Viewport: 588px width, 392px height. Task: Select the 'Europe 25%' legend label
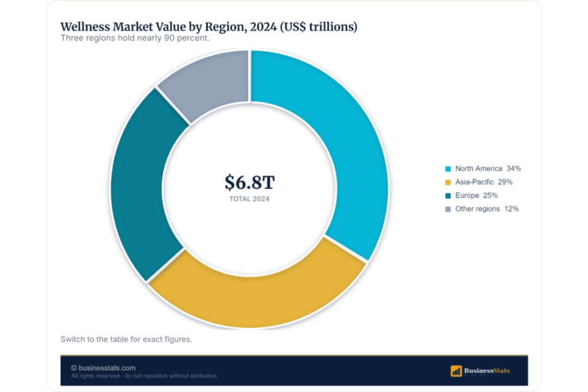pos(476,196)
